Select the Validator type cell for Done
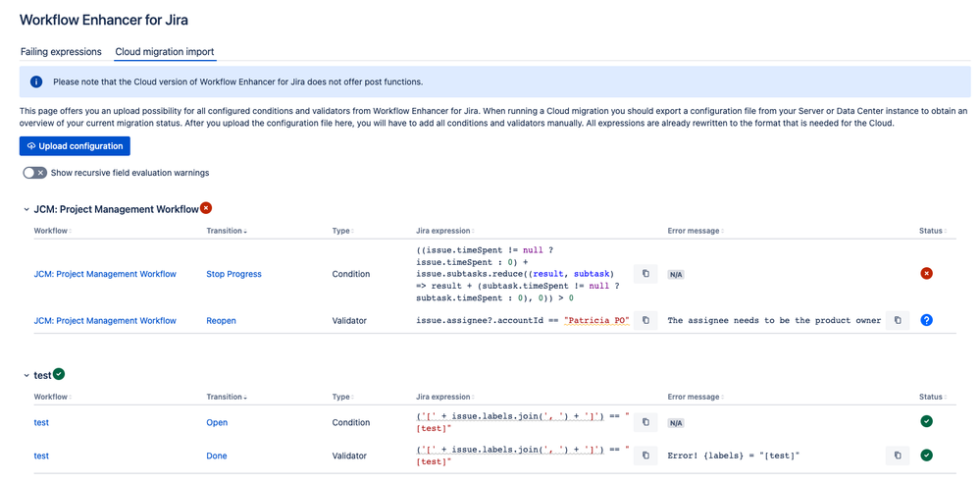Screen dimensions: 980x483 [349, 456]
